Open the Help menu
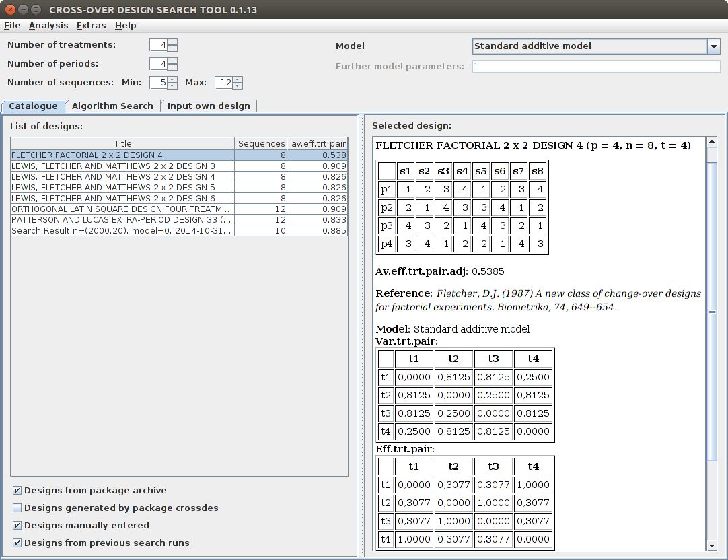The height and width of the screenshot is (560, 728). [125, 25]
